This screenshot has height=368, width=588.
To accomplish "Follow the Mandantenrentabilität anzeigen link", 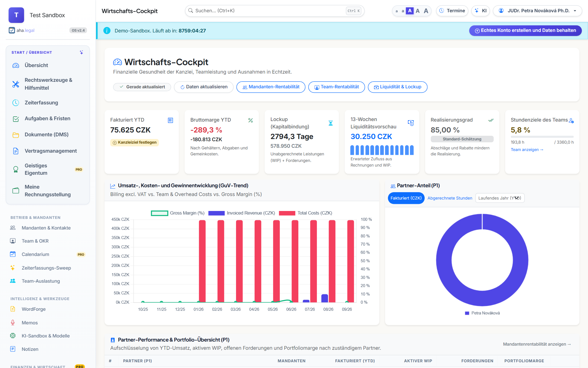I will point(537,344).
